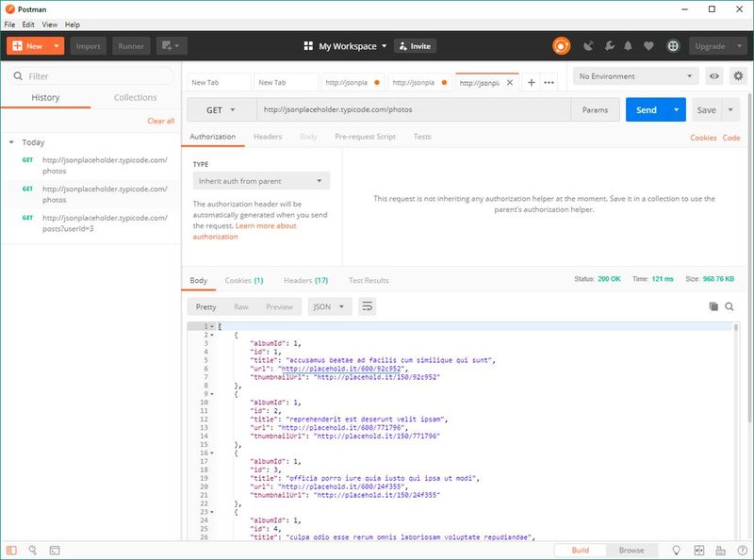
Task: Open Params for the request URL
Action: (595, 109)
